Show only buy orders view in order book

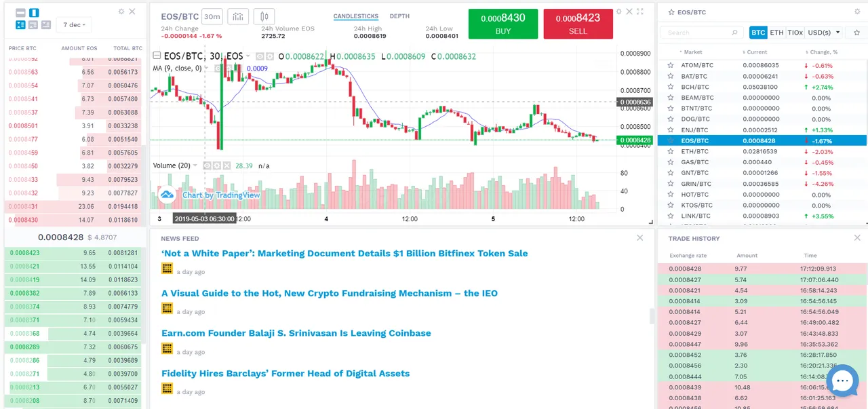[x=46, y=24]
